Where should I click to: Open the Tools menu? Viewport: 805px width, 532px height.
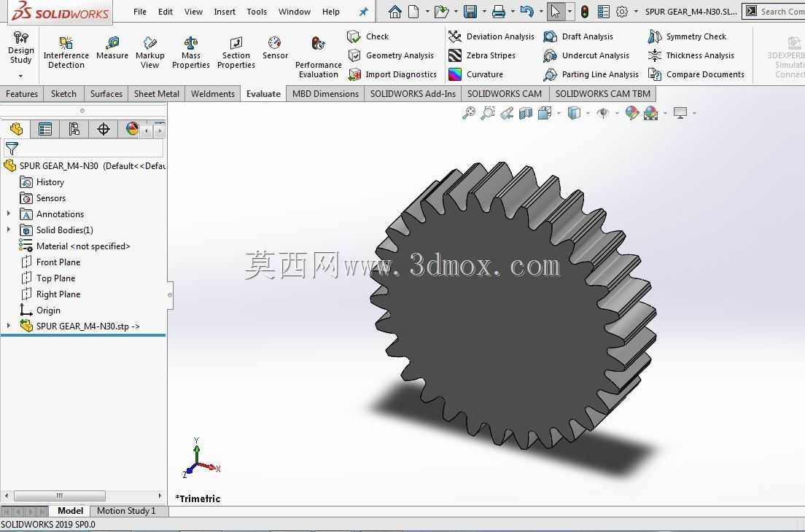[257, 11]
